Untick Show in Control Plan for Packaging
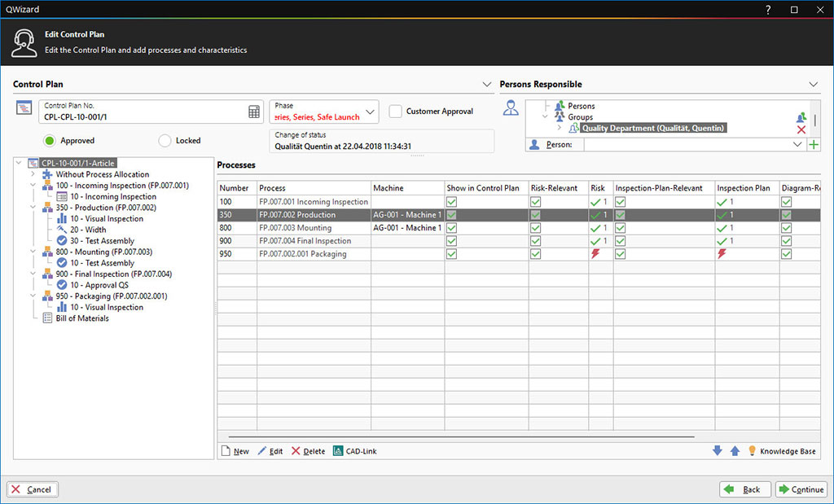The height and width of the screenshot is (504, 834). click(451, 254)
